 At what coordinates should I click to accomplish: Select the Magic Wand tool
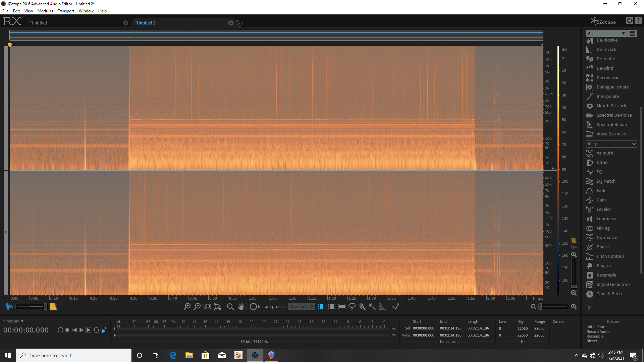[x=372, y=306]
